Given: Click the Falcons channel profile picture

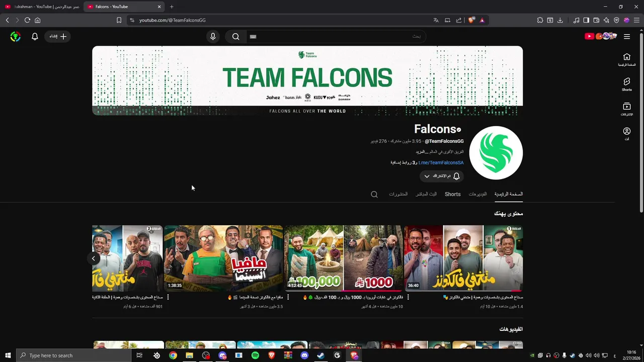Looking at the screenshot, I should click(x=496, y=153).
